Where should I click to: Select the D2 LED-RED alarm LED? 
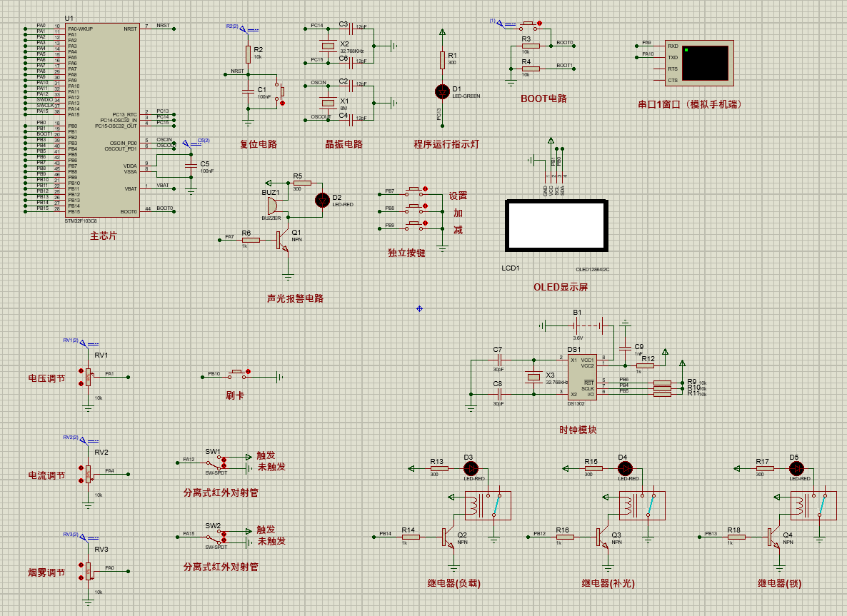point(323,201)
